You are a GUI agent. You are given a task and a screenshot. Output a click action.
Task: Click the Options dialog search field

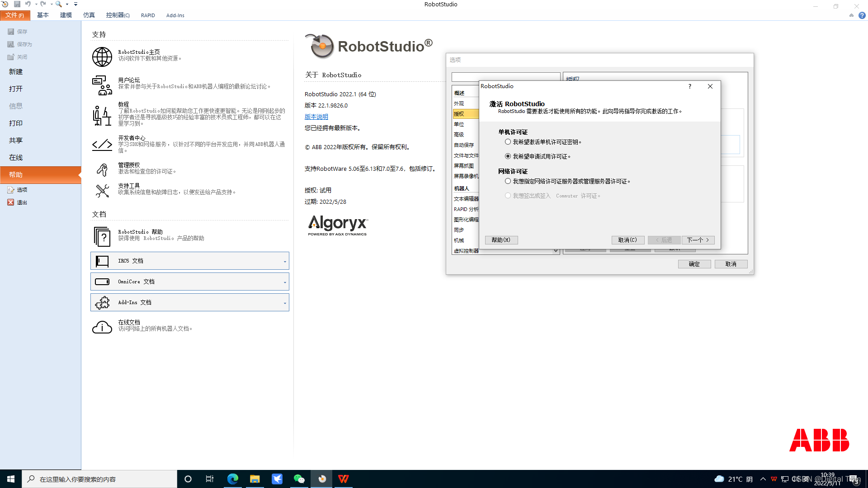coord(506,77)
